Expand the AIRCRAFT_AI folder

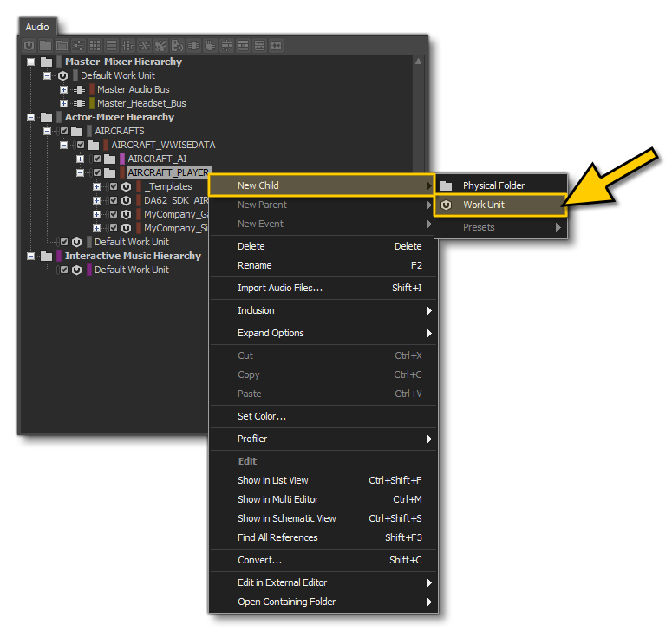click(80, 159)
